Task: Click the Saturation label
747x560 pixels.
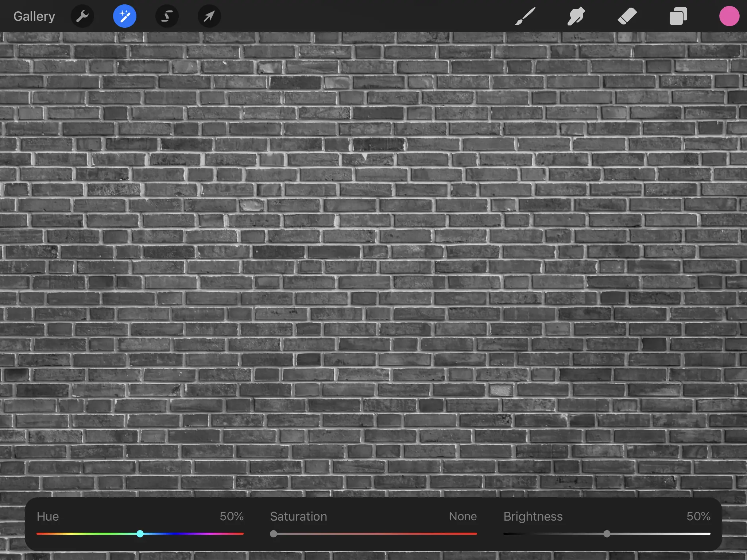Action: click(298, 516)
